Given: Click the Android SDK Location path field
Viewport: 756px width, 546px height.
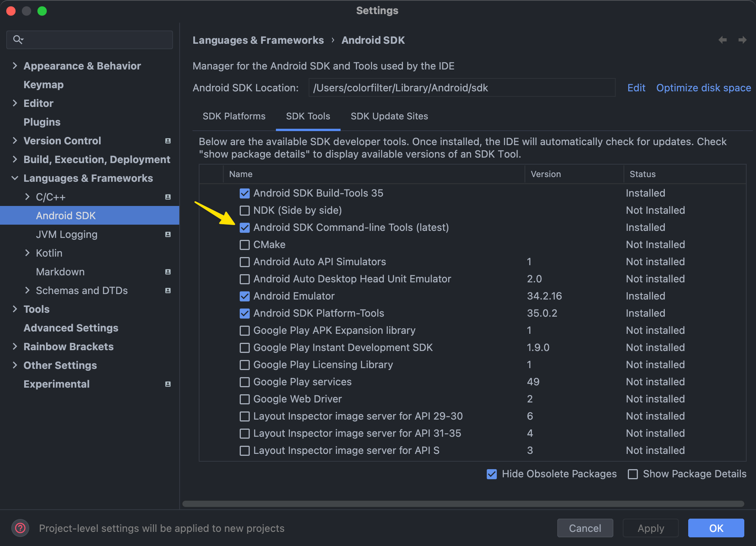Looking at the screenshot, I should pos(461,88).
